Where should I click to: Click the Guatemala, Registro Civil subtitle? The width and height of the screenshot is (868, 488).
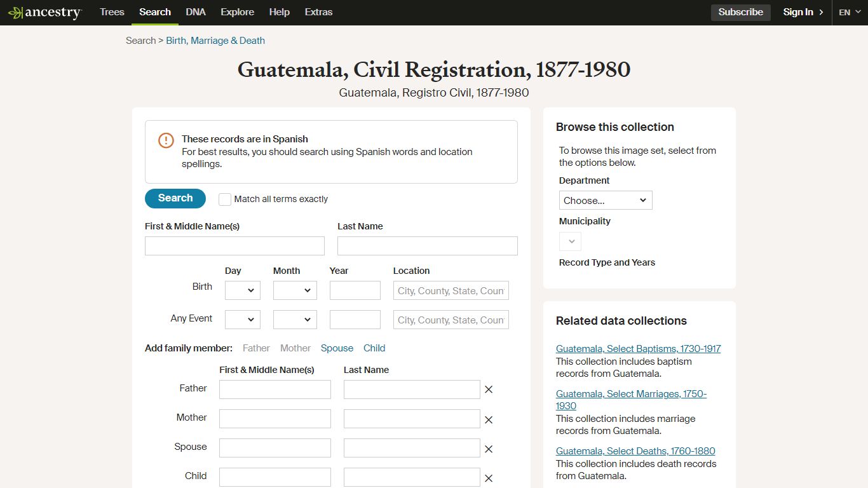click(x=434, y=93)
